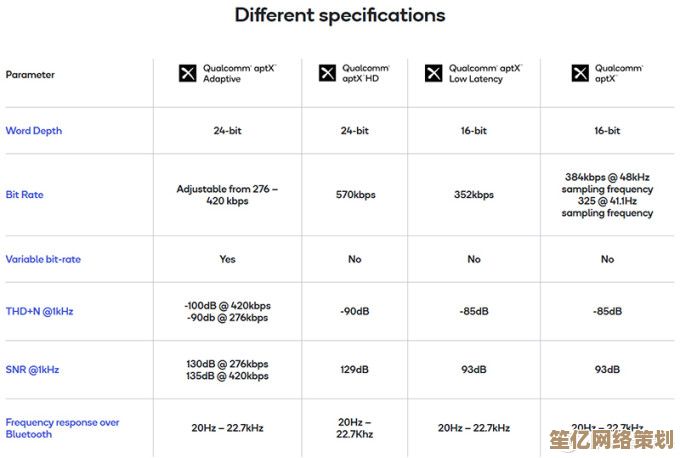The width and height of the screenshot is (680, 458).
Task: Click the standard aptX logo icon
Action: click(580, 73)
